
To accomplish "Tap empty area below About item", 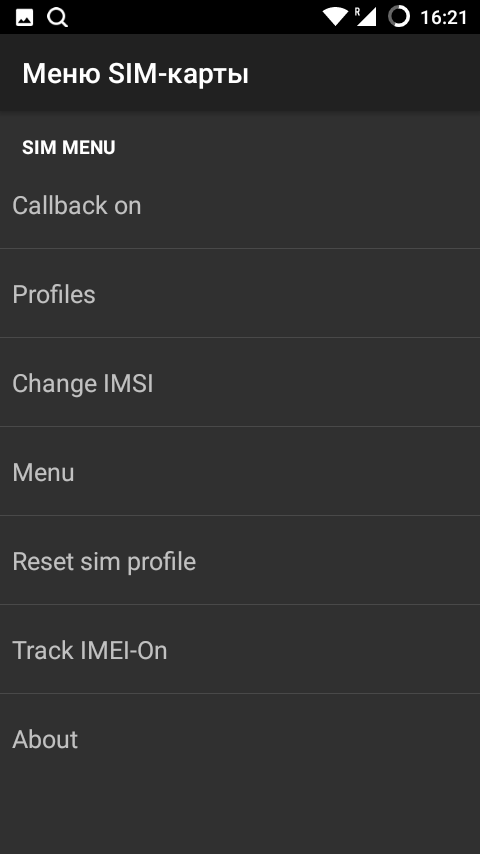I will tap(240, 818).
